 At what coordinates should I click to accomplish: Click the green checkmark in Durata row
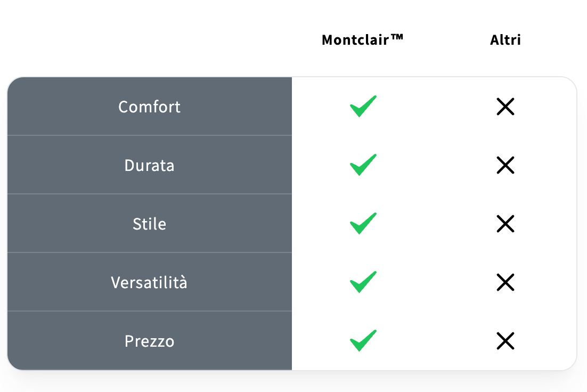click(363, 165)
